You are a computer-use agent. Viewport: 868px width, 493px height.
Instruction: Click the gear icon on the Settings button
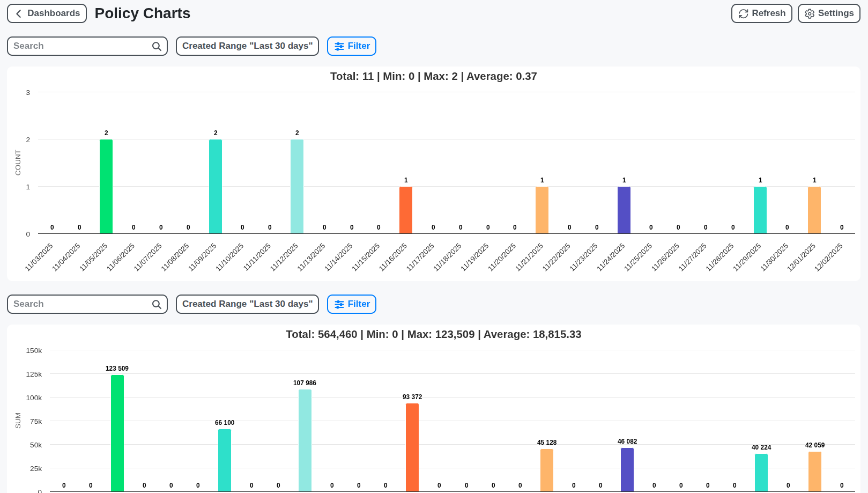[x=810, y=13]
